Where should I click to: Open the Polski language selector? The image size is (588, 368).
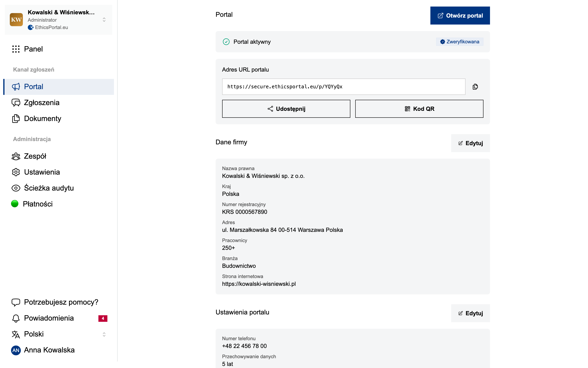(x=59, y=334)
